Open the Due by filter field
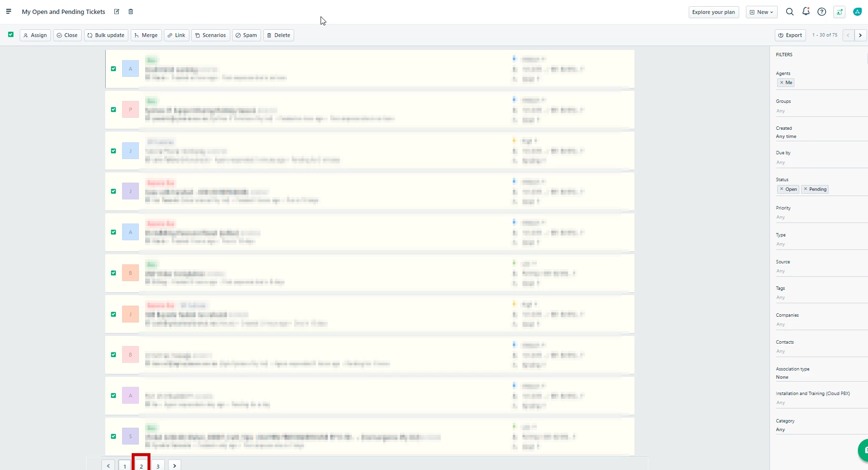 coord(821,162)
